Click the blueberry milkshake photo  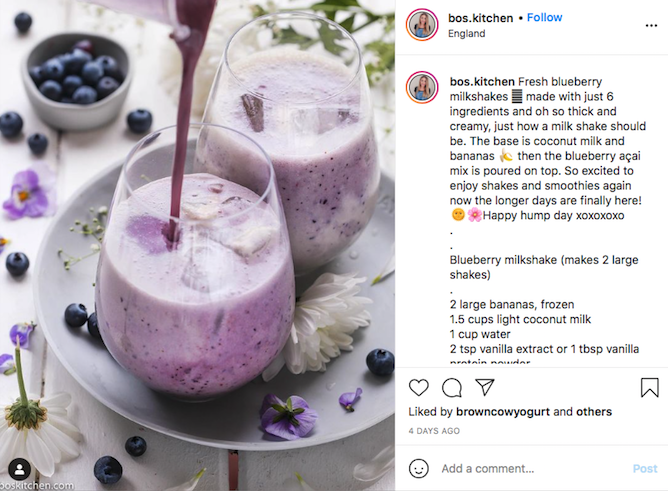197,245
